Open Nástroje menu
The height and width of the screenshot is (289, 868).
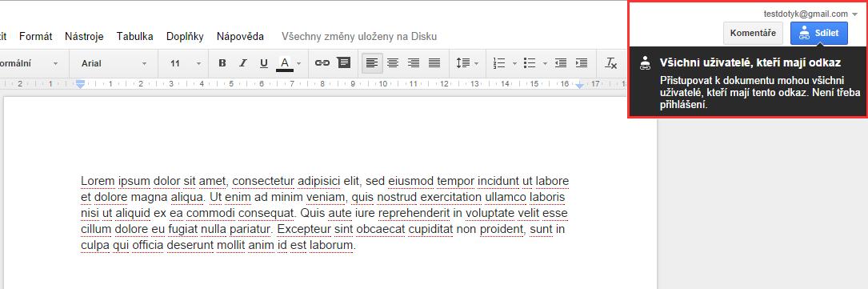(84, 37)
